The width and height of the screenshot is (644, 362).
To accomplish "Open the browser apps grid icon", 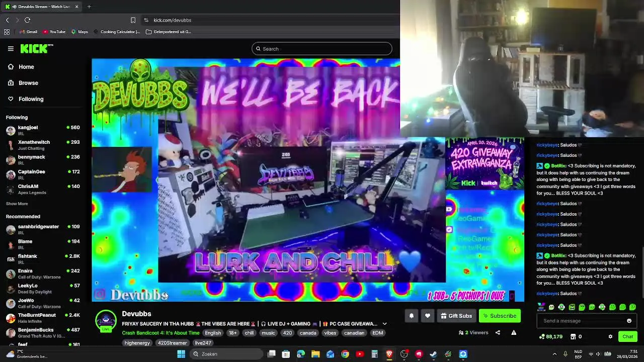I will click(x=7, y=32).
